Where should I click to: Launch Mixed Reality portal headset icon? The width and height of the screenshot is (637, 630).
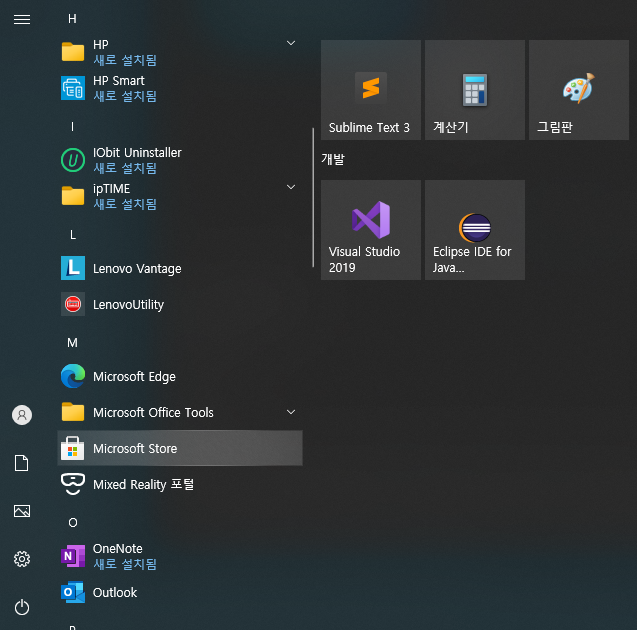pyautogui.click(x=73, y=484)
